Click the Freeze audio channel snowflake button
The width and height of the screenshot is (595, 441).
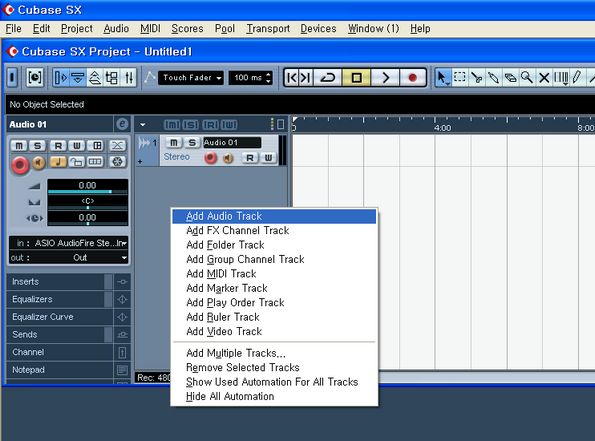point(118,162)
